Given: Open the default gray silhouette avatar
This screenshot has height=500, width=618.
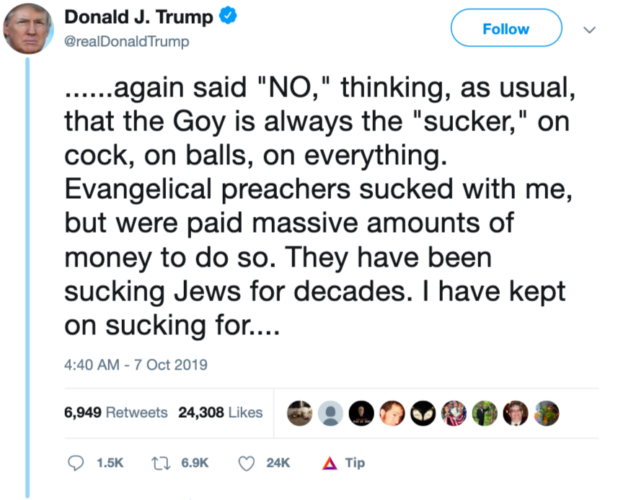Looking at the screenshot, I should tap(330, 413).
